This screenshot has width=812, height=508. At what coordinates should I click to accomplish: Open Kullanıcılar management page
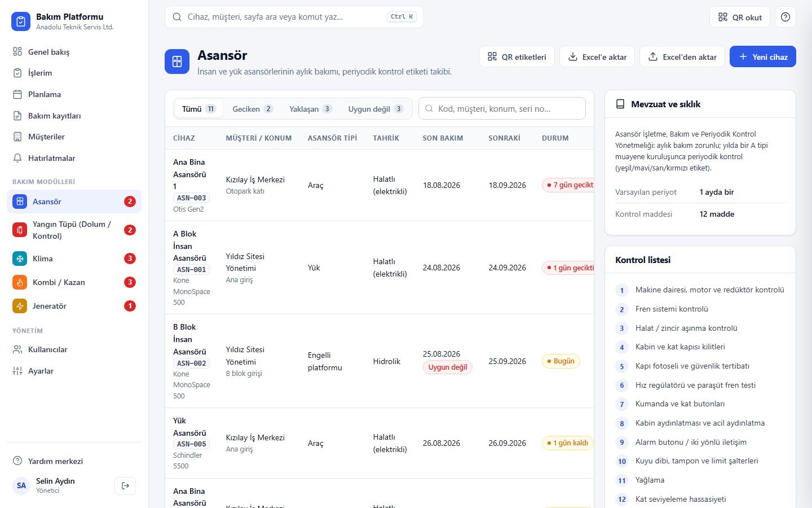coord(74,349)
